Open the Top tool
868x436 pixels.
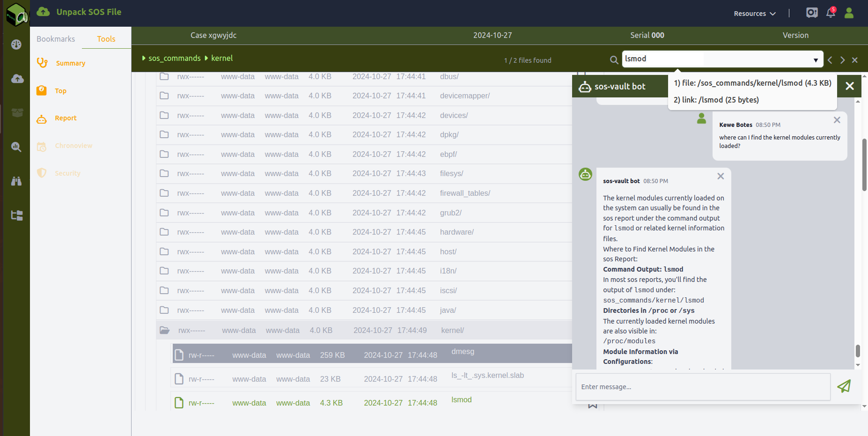point(61,91)
